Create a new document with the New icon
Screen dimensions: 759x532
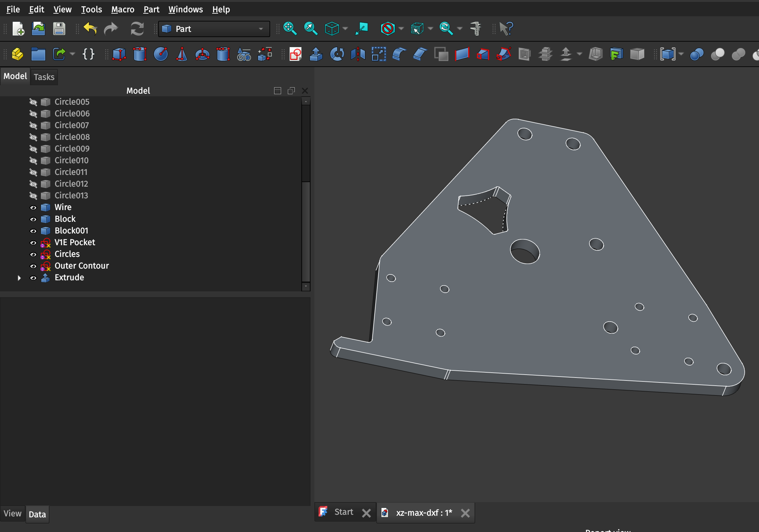click(18, 29)
